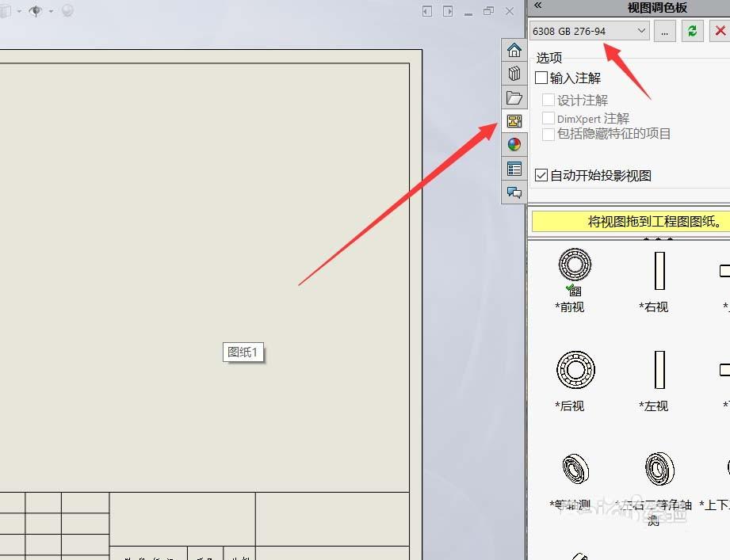
Task: Click the browse ellipsis button
Action: coord(664,30)
